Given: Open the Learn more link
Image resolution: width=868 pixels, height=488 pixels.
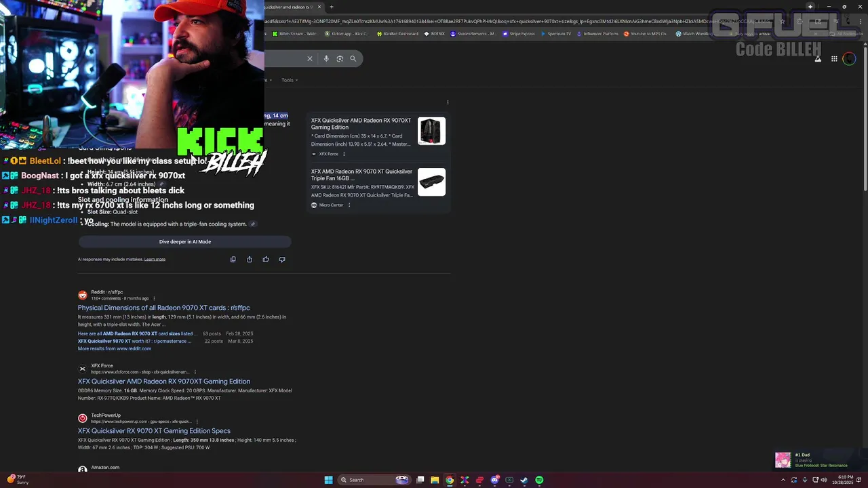Looking at the screenshot, I should point(155,259).
